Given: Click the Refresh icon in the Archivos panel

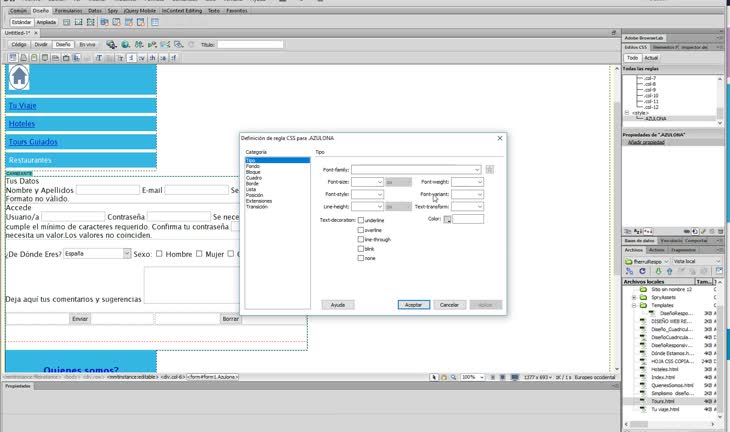Looking at the screenshot, I should pos(642,271).
